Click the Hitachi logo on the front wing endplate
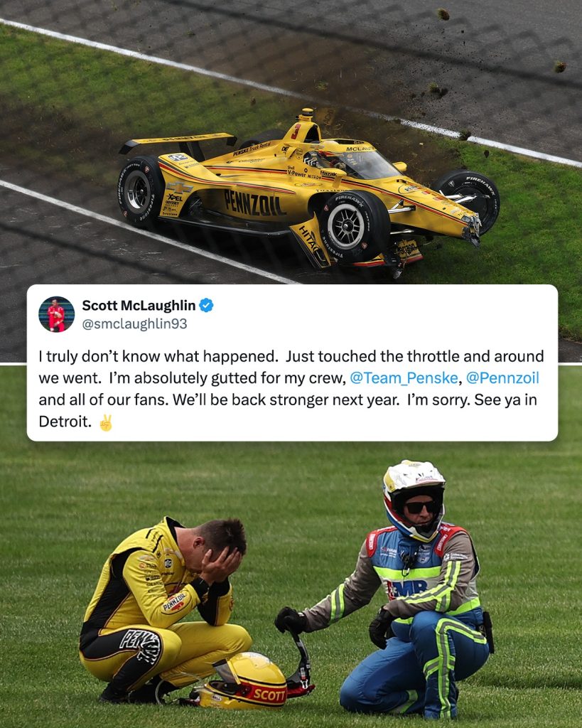Screen dimensions: 582x728 (x=308, y=239)
